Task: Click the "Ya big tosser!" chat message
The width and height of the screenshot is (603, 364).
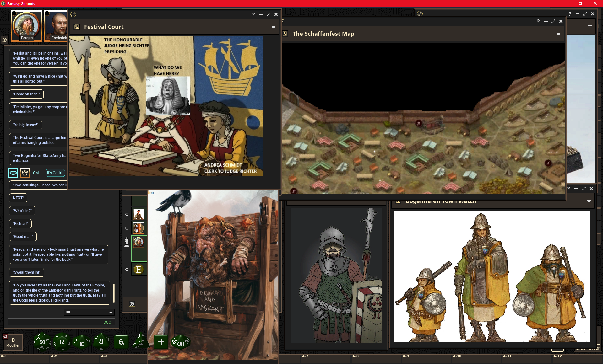Action: click(x=25, y=125)
